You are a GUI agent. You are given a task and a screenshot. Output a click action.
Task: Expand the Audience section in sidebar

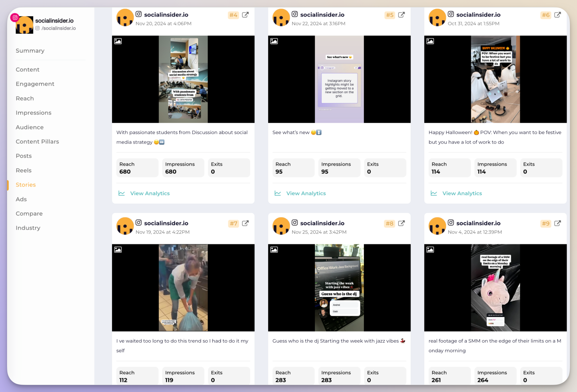(x=29, y=127)
